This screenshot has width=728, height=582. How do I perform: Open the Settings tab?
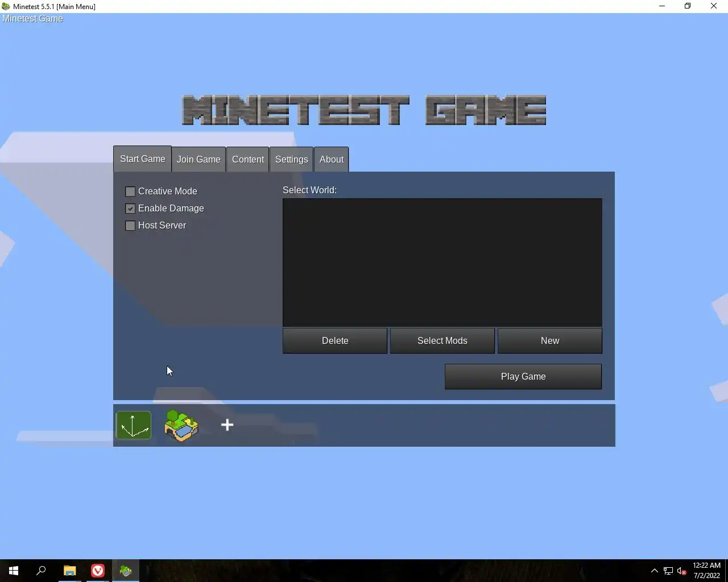pyautogui.click(x=292, y=160)
